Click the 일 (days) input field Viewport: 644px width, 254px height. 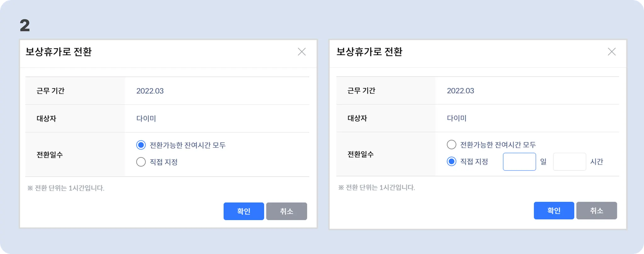[519, 162]
